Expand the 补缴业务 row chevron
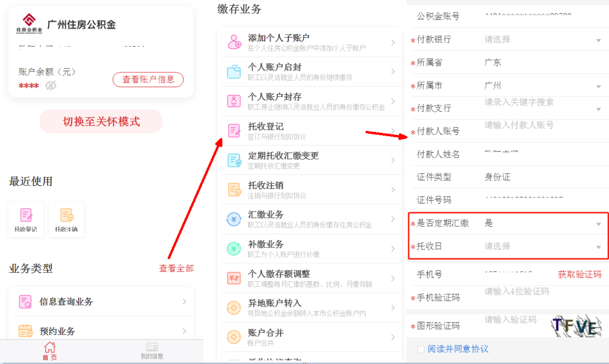Screen dimensions: 609x364 pyautogui.click(x=393, y=248)
